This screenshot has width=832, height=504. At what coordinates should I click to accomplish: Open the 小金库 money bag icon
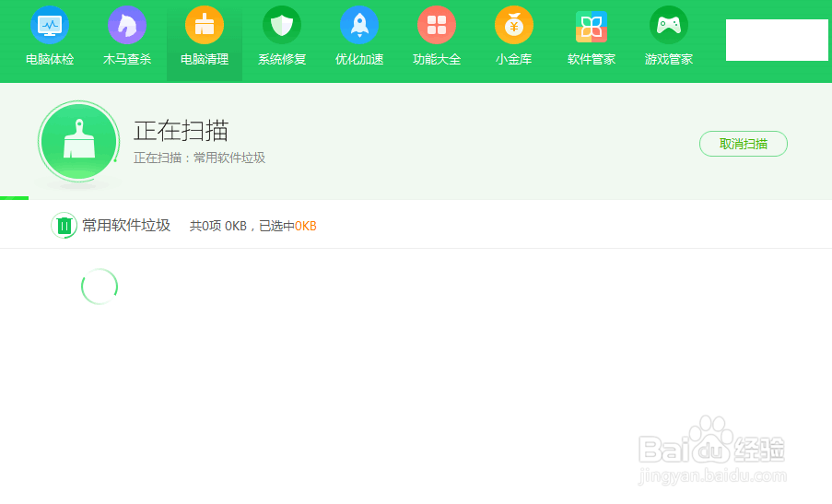[513, 25]
